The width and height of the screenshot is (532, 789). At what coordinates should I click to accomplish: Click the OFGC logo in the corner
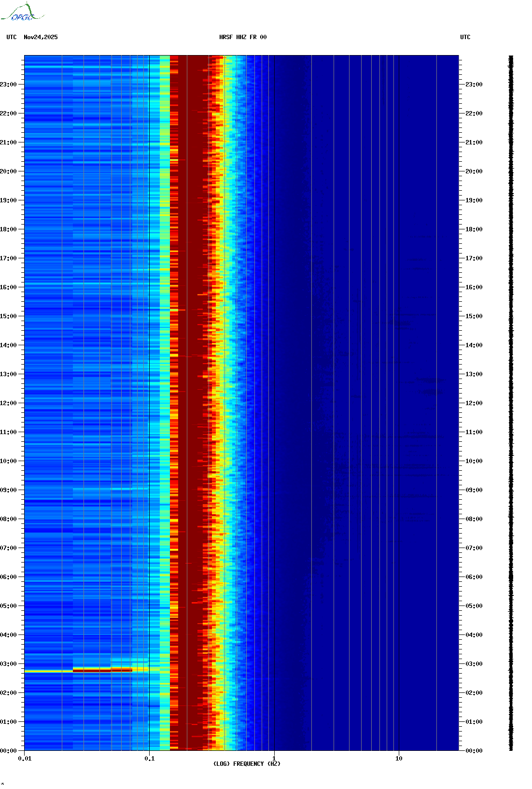coord(22,12)
